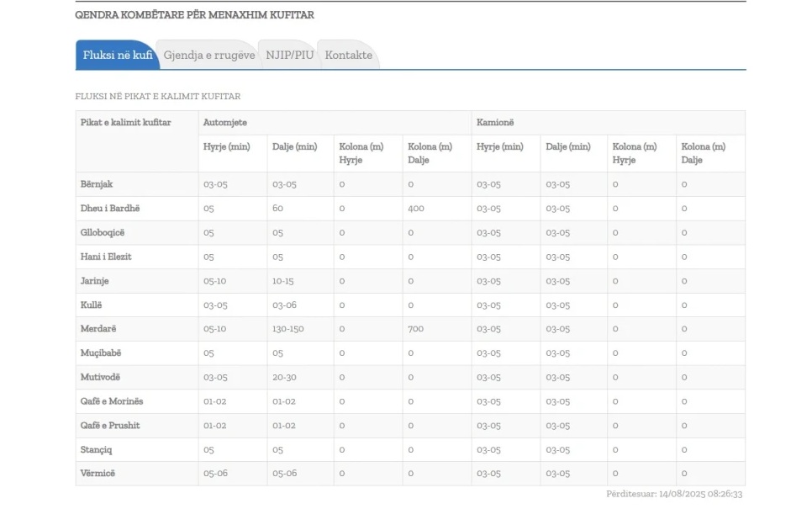Select the Merdarë row name
This screenshot has height=509, width=812.
click(98, 329)
